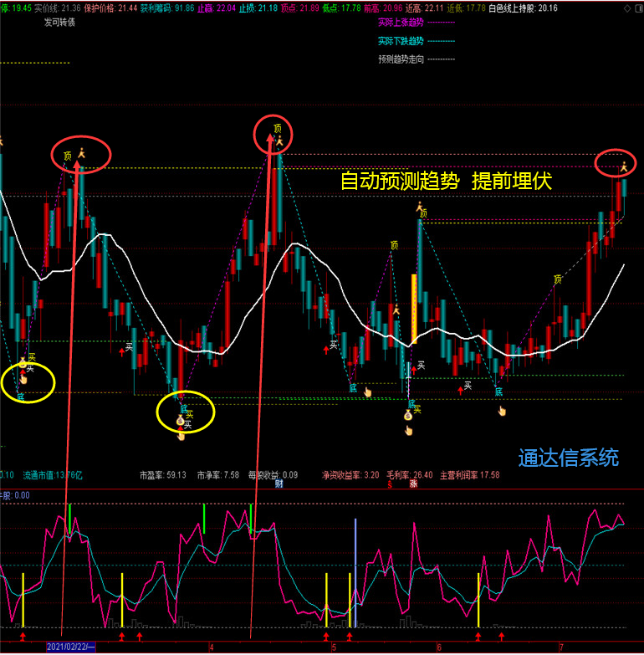Viewport: 644px width, 655px height.
Task: Click the square panel icon beside the diamond
Action: click(639, 8)
